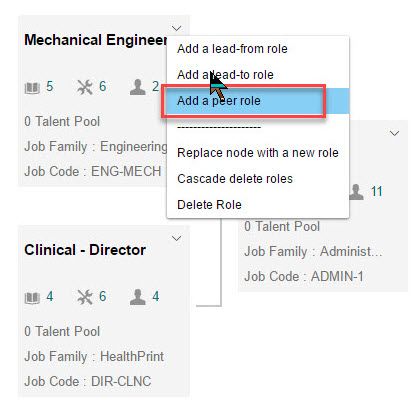Click tools icon on Clinical - Director card

85,297
